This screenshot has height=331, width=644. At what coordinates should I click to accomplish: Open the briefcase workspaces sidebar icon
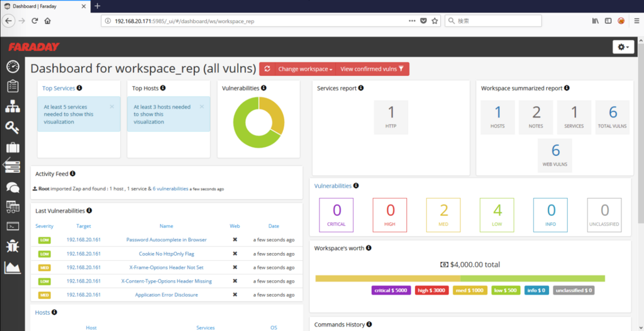(13, 147)
